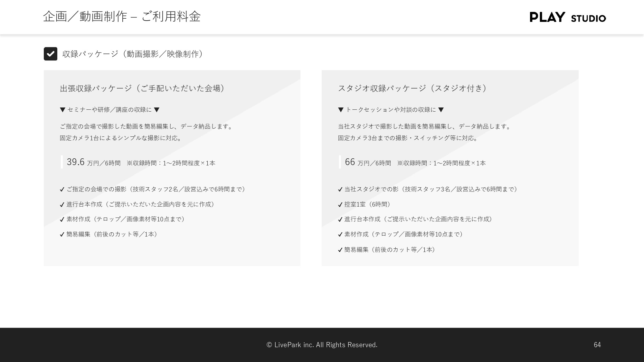644x362 pixels.
Task: Open the 出張収録パッケージ card heading
Action: pos(142,88)
